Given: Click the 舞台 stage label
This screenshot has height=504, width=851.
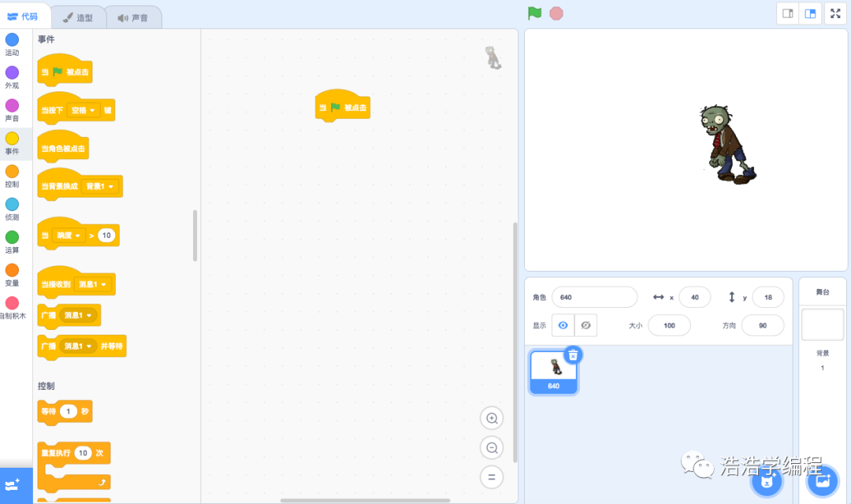Looking at the screenshot, I should tap(822, 292).
